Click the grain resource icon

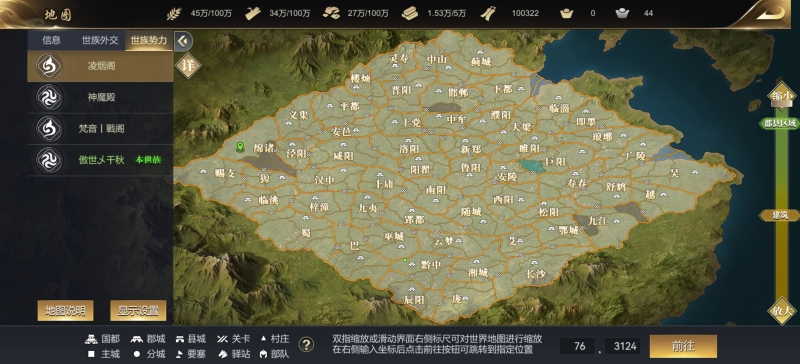coord(173,13)
